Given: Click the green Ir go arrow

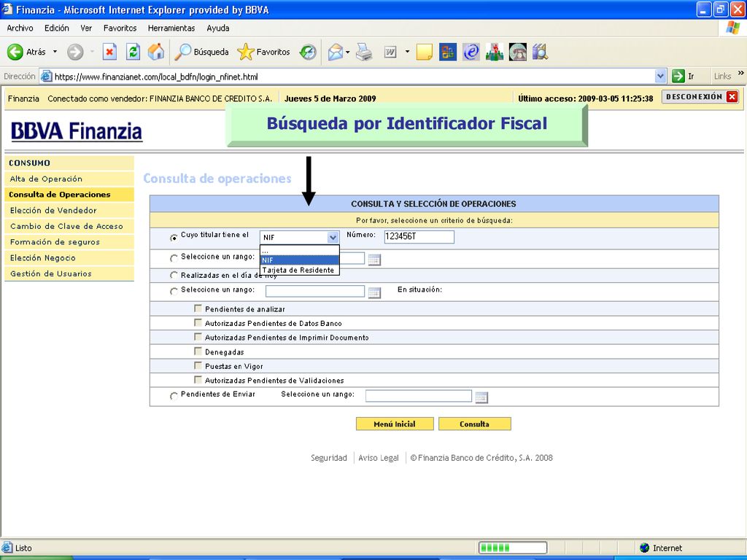Looking at the screenshot, I should pyautogui.click(x=678, y=76).
